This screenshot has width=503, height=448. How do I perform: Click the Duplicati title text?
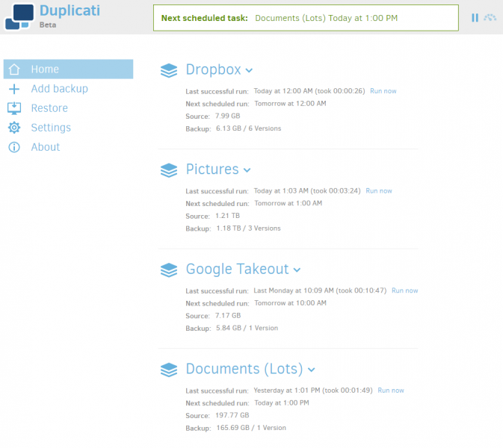point(70,10)
